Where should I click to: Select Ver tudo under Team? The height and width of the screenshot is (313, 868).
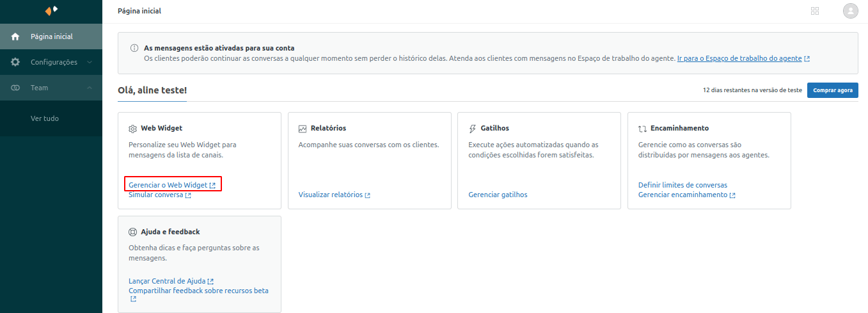(x=45, y=118)
